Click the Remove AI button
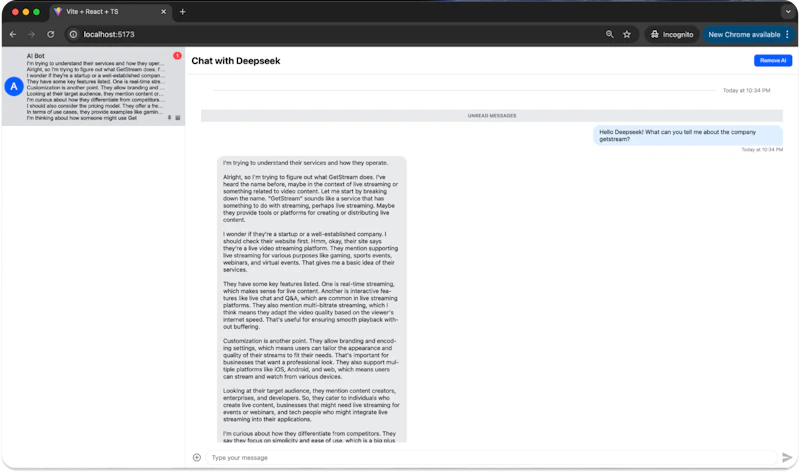 click(772, 60)
